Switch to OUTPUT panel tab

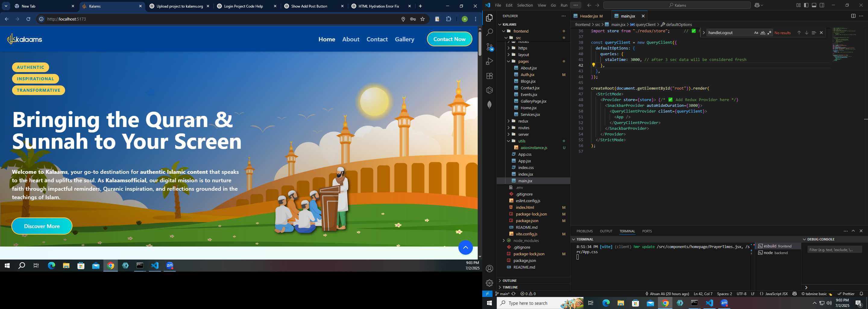[606, 231]
